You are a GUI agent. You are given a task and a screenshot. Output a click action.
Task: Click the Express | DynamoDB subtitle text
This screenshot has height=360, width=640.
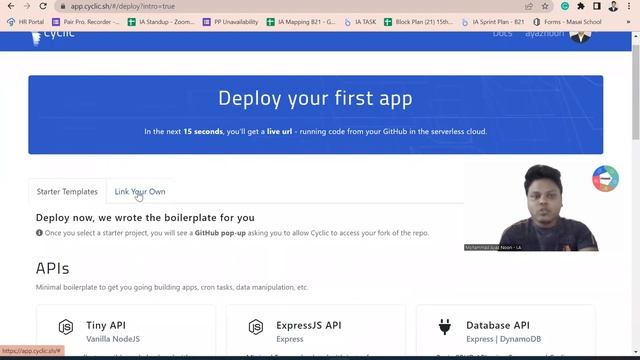coord(504,339)
